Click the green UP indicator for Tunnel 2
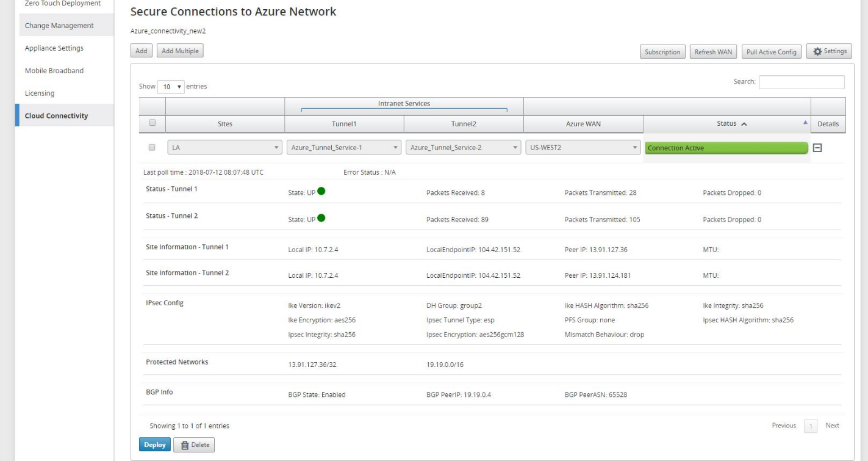Viewport: 868px width, 461px height. [x=321, y=219]
